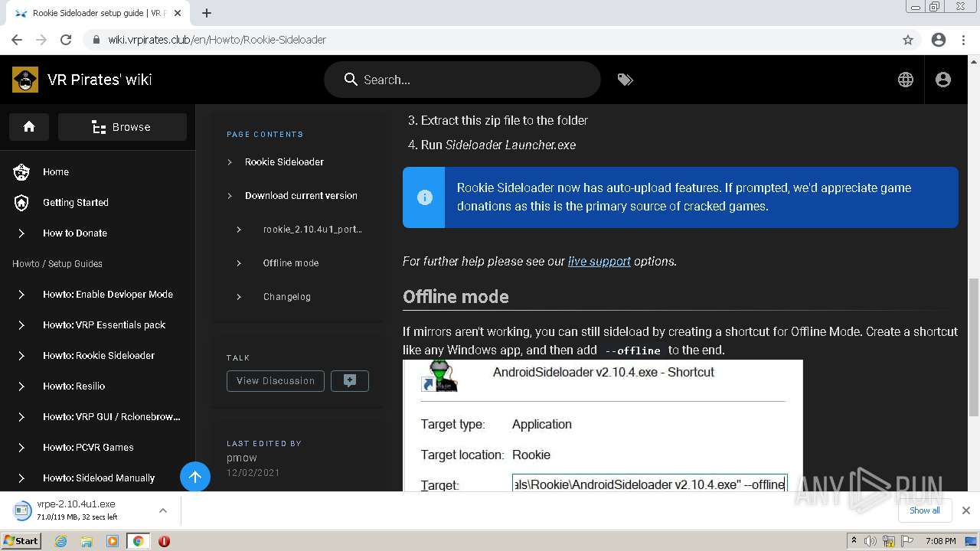Open a new browser tab
The image size is (980, 551).
[x=207, y=13]
